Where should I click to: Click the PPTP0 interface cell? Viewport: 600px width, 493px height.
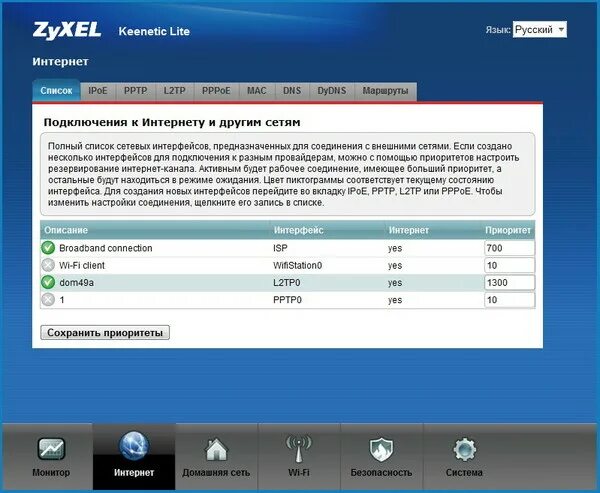[287, 300]
